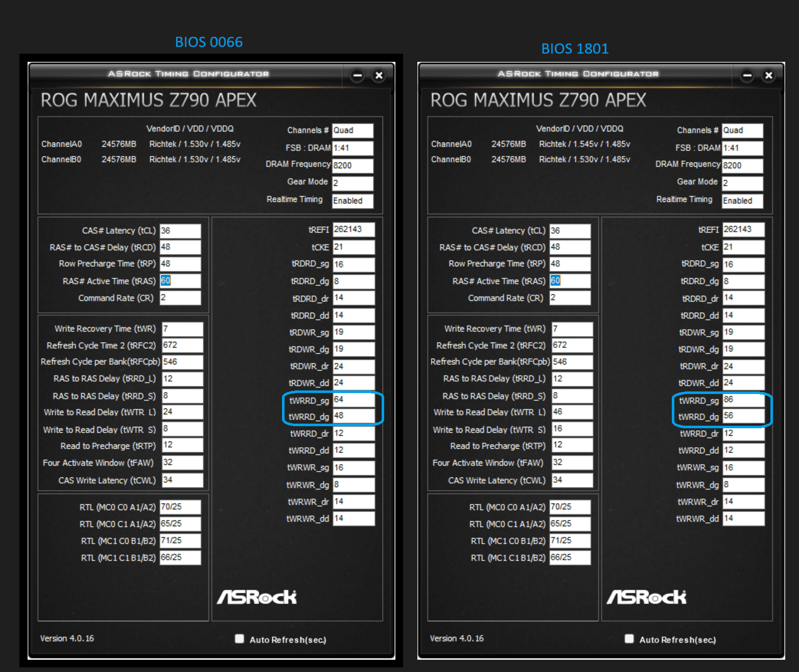Select tRDRD_dg field in BIOS 1801 window

click(743, 282)
